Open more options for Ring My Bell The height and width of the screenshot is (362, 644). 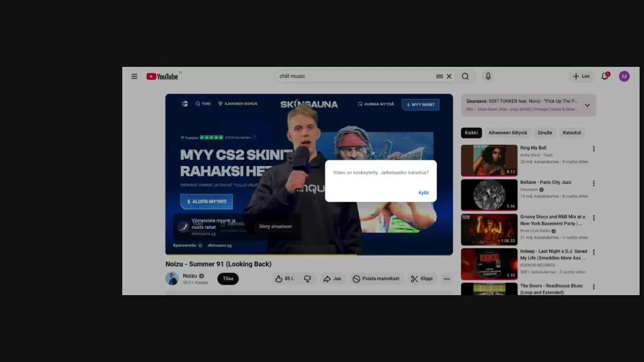[594, 149]
